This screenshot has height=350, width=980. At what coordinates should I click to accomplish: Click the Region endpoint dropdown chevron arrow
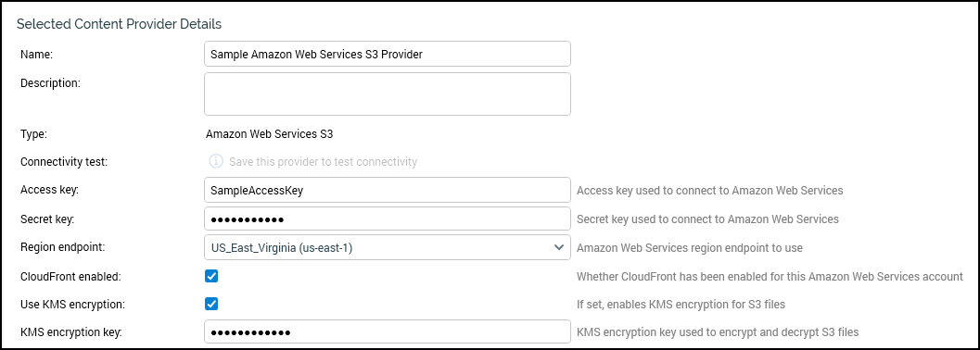coord(559,247)
